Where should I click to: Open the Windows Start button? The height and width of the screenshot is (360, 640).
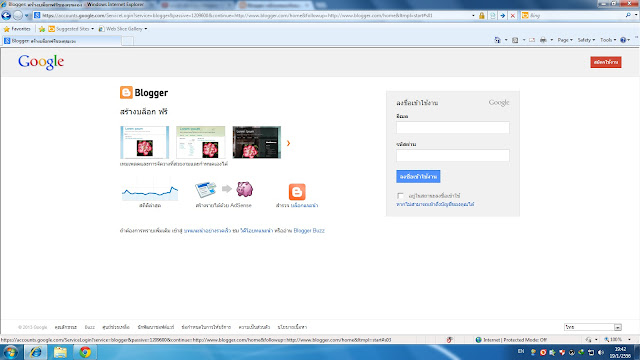pyautogui.click(x=11, y=352)
